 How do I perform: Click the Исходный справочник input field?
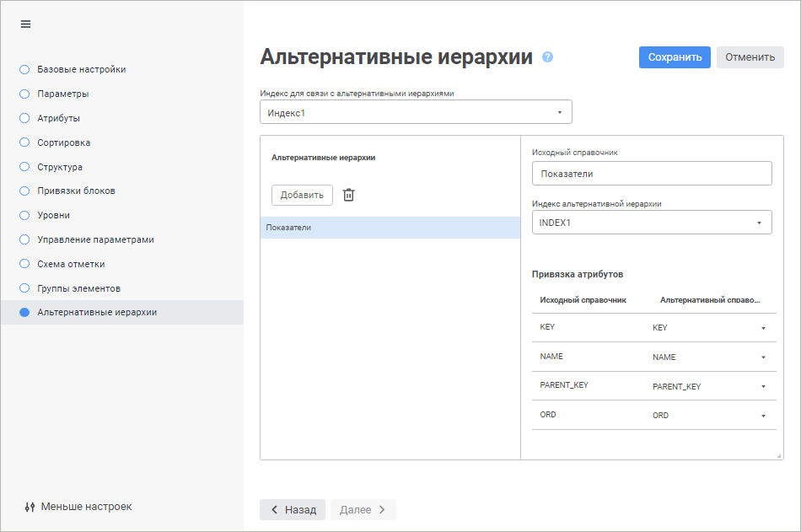pos(652,174)
